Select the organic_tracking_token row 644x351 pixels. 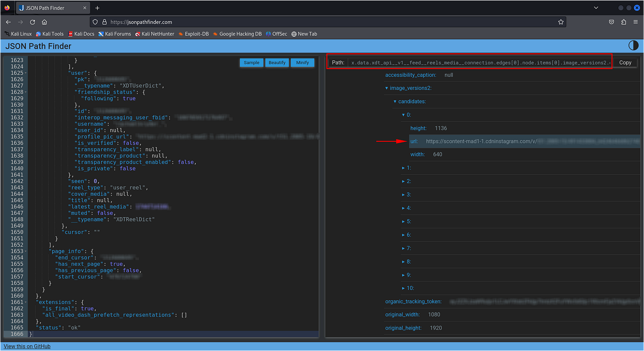(512, 301)
